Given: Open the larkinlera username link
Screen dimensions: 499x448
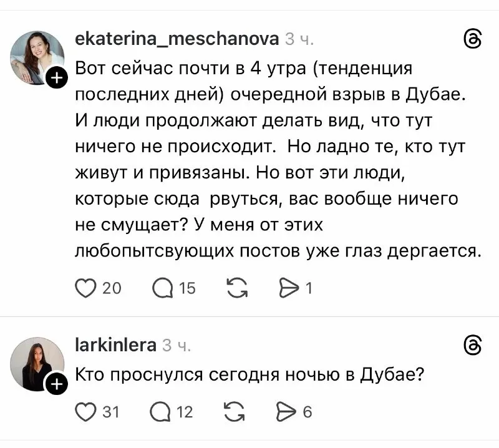Looking at the screenshot, I should coord(115,344).
